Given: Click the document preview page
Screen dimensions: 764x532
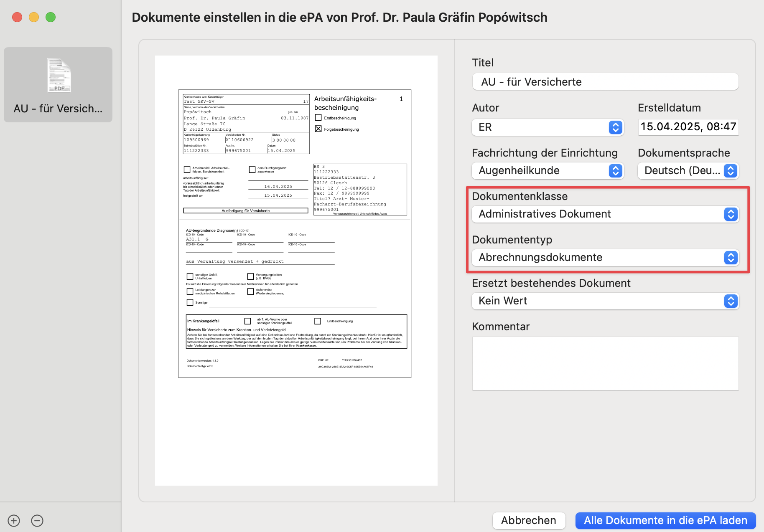Looking at the screenshot, I should pos(296,271).
